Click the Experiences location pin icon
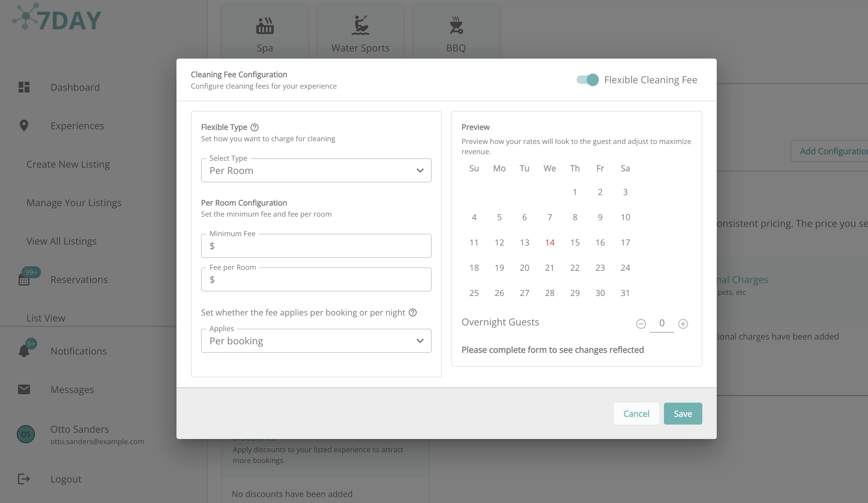This screenshot has width=868, height=503. coord(24,126)
